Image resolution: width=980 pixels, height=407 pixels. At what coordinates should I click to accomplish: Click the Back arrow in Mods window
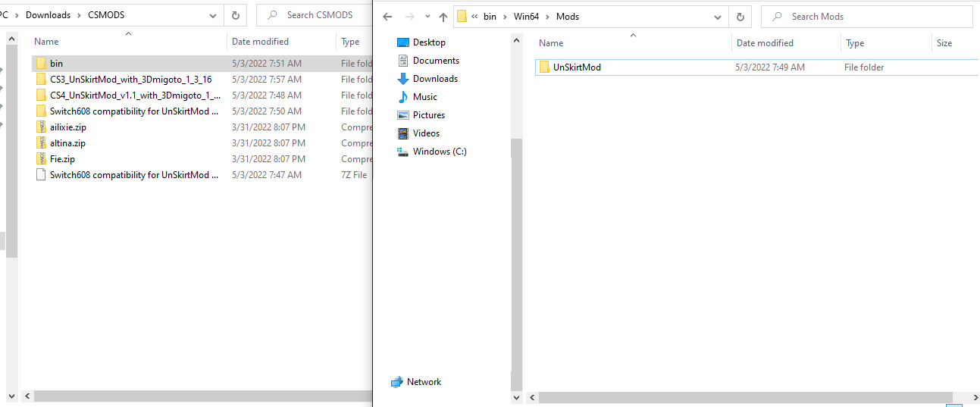click(x=387, y=17)
